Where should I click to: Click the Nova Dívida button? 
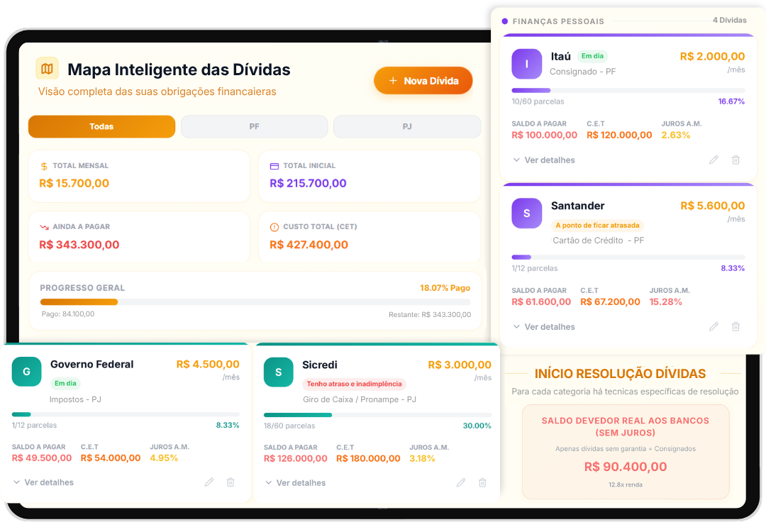tap(423, 81)
